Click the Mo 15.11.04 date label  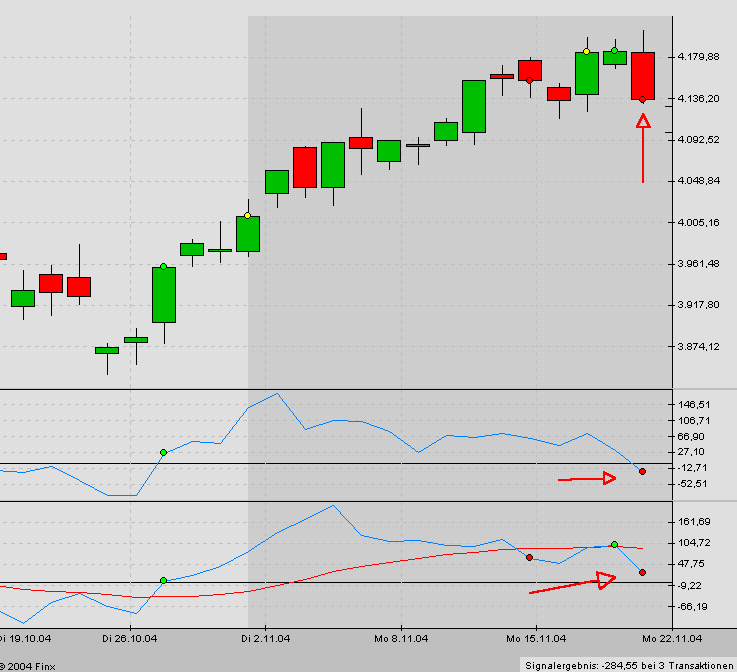coord(530,637)
